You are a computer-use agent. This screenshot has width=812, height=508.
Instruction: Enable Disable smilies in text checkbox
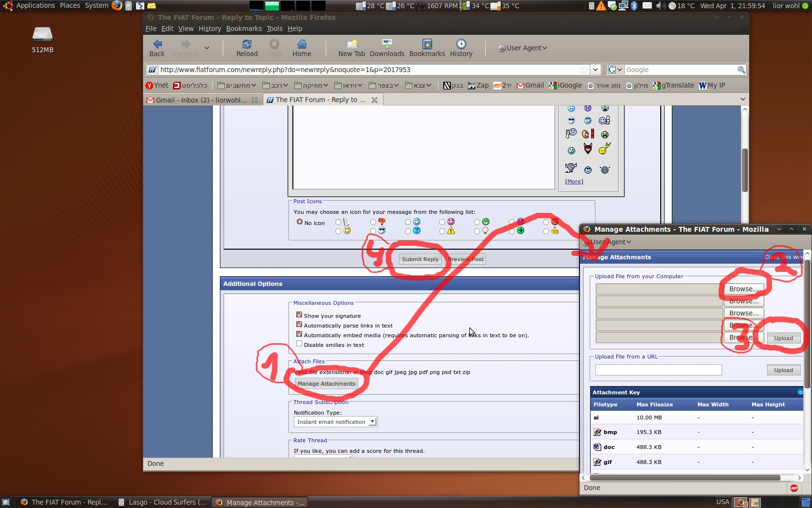[x=299, y=344]
